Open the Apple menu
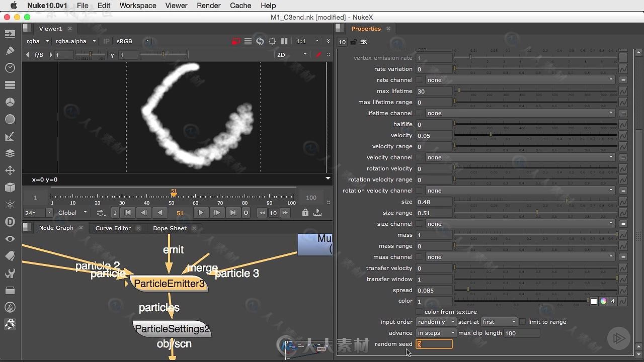The image size is (644, 362). coord(14,6)
